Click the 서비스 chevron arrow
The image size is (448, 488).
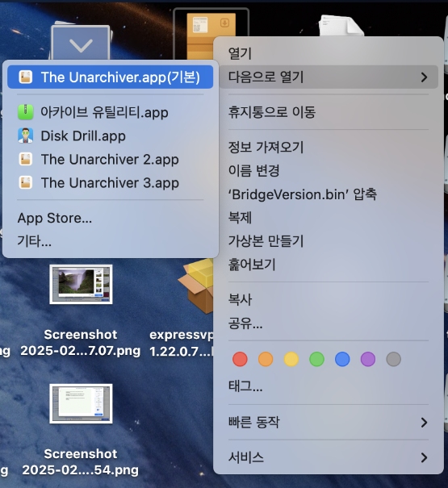(x=424, y=457)
